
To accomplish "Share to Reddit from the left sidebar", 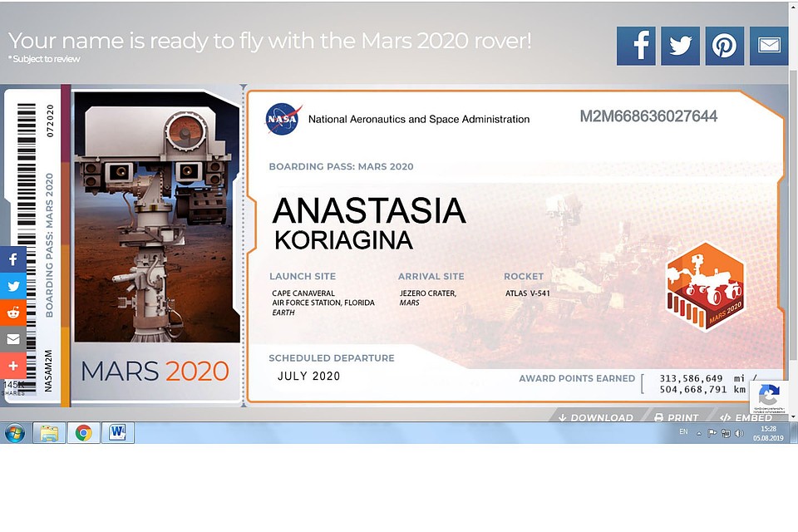I will [x=13, y=313].
